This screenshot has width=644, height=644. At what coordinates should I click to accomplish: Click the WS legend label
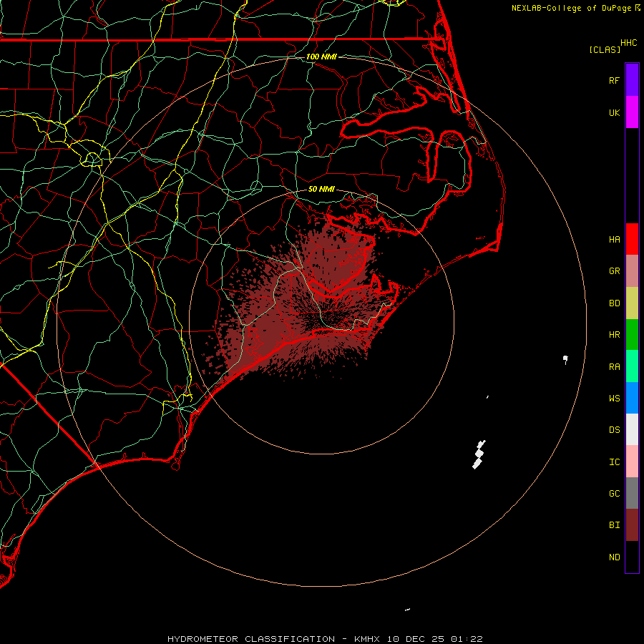[614, 398]
